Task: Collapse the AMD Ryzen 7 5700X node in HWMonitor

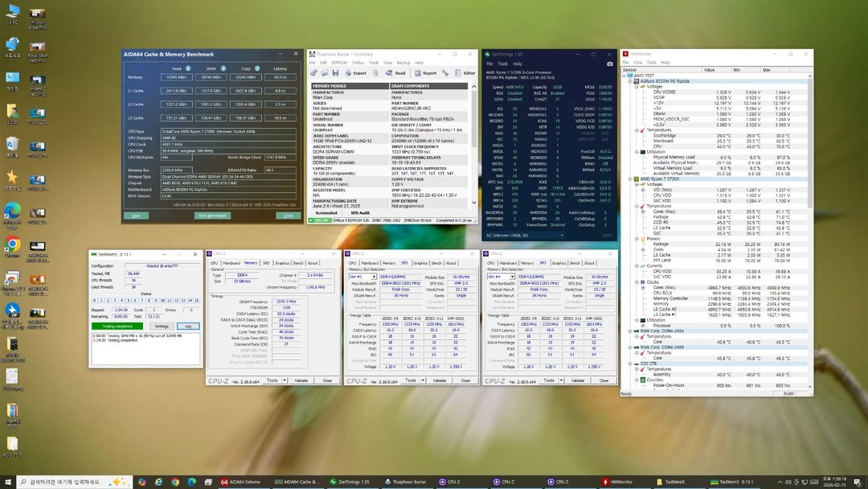Action: tap(631, 179)
